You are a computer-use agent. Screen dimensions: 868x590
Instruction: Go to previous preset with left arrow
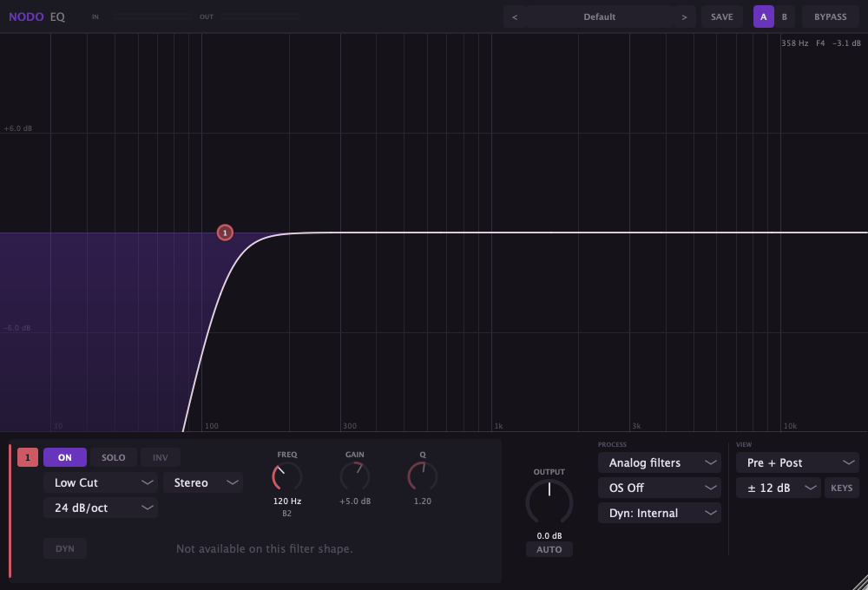click(515, 16)
